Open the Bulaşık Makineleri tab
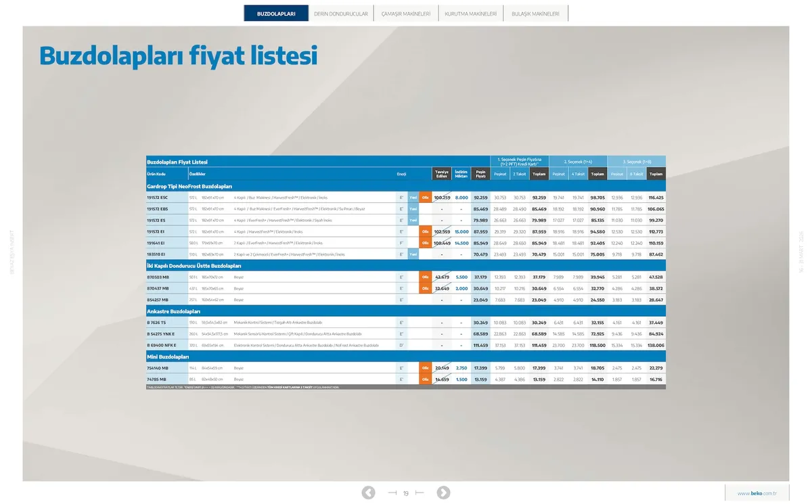Viewport: 812px width, 504px height. coord(535,14)
